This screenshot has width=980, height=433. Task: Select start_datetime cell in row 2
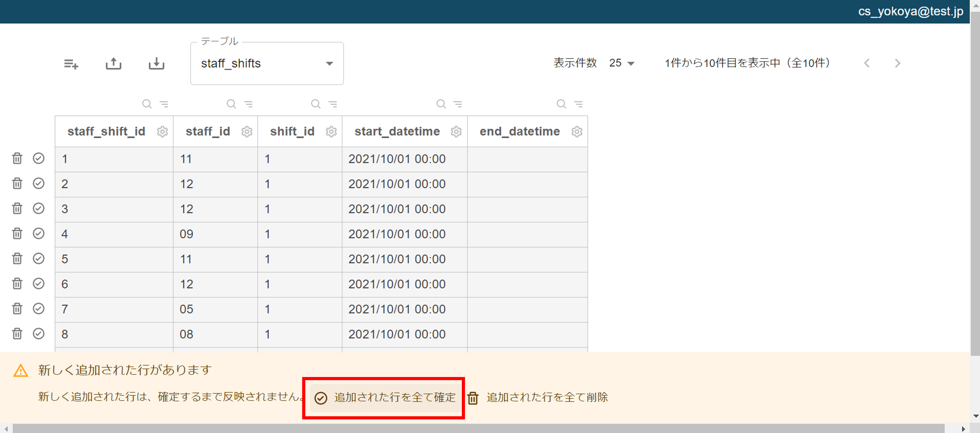(x=405, y=184)
